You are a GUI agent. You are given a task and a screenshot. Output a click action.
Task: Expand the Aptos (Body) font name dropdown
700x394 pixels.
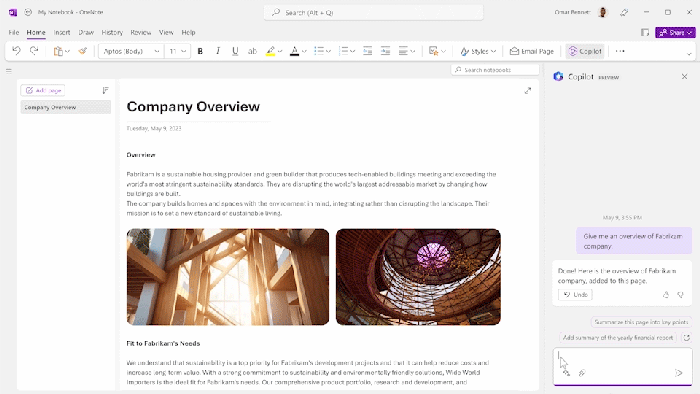157,51
